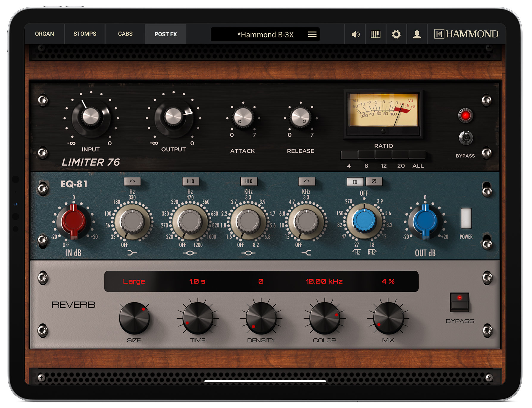Click the phase invert Ø button on EQ-81
The image size is (532, 408).
374,181
